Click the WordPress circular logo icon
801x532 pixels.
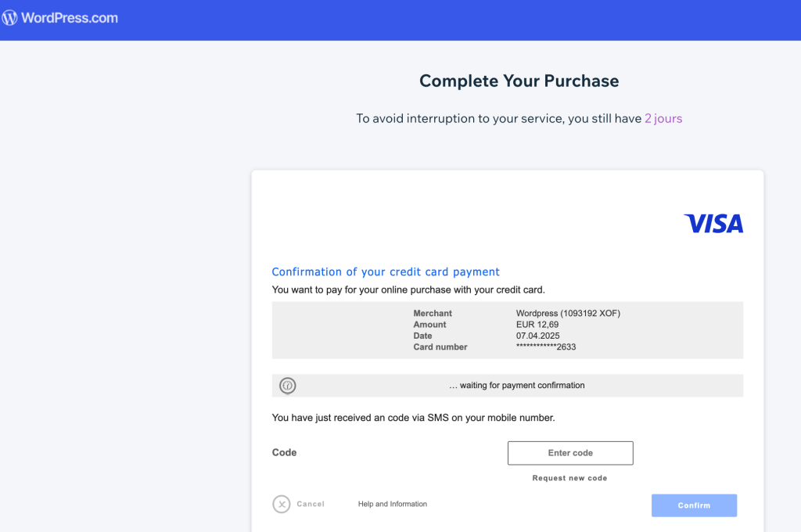pyautogui.click(x=10, y=18)
